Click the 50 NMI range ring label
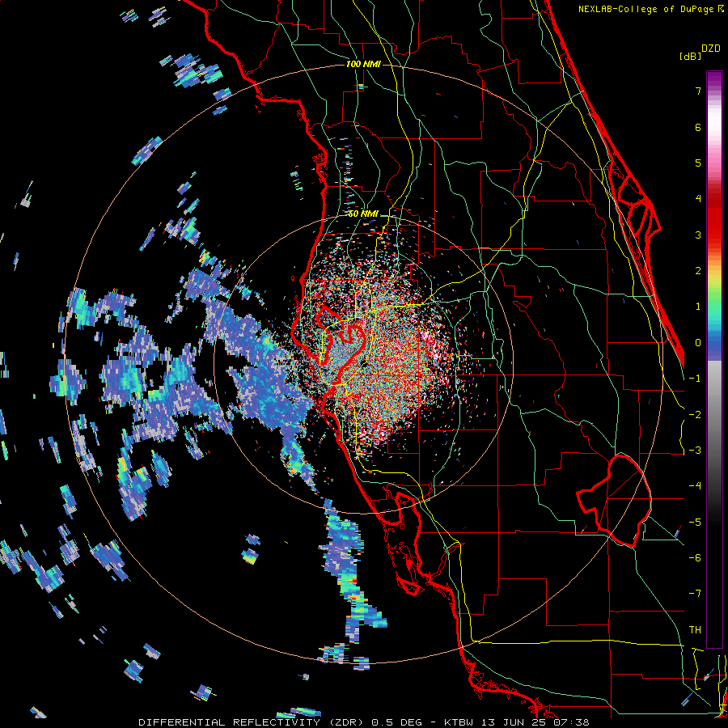This screenshot has height=728, width=728. coord(363,214)
